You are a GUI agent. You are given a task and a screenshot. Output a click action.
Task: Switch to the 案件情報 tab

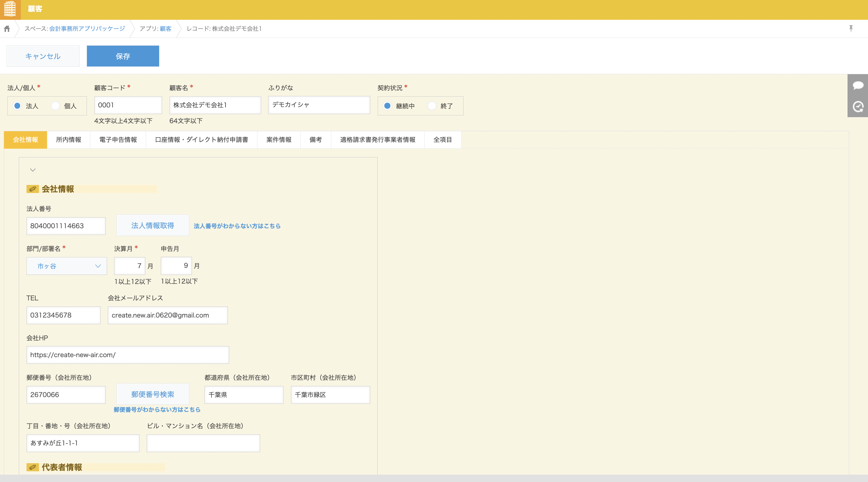[279, 140]
